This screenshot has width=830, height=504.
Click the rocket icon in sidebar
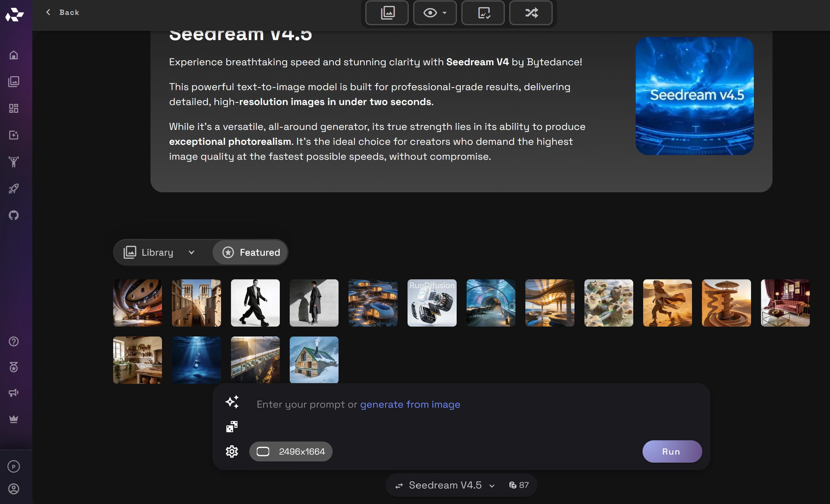point(14,189)
